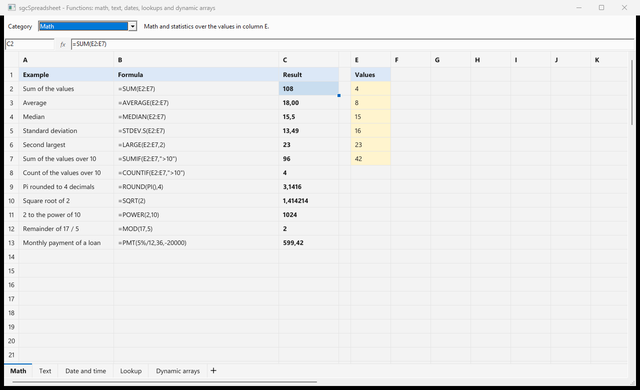
Task: Click the 'Result' header cell
Action: click(309, 75)
